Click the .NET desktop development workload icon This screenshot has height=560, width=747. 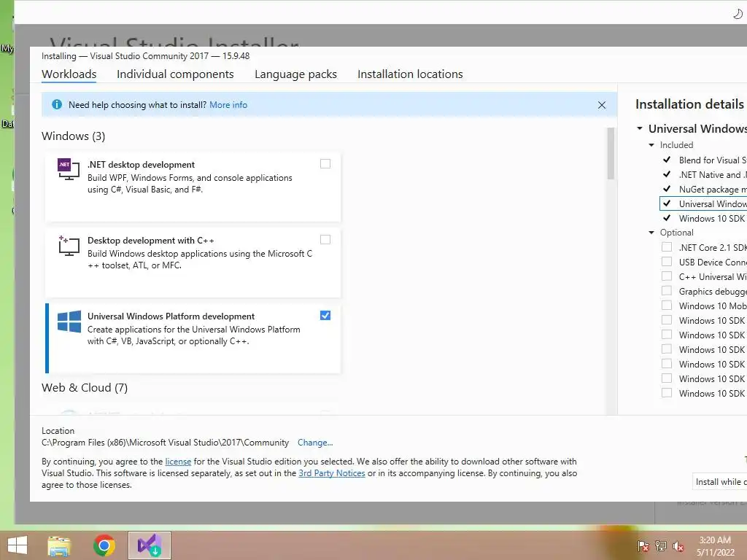69,169
